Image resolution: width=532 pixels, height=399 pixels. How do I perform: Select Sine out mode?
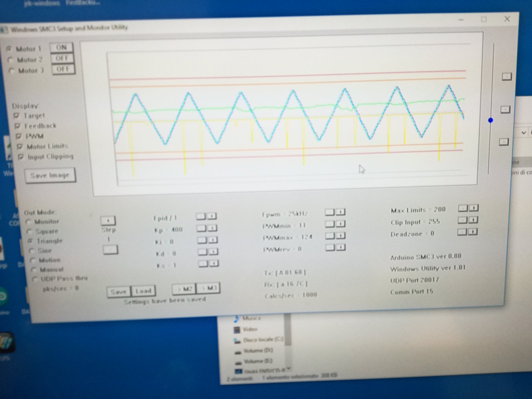coord(32,251)
